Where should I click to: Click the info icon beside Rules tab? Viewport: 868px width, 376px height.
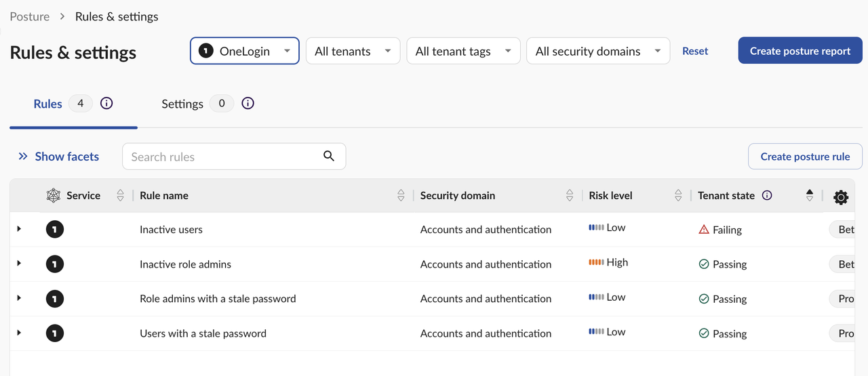point(106,104)
